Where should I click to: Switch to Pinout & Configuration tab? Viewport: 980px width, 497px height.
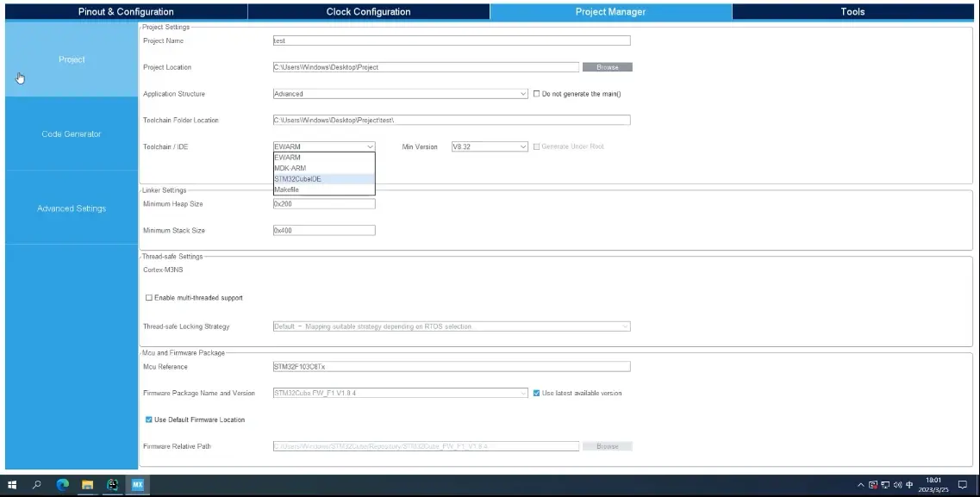click(x=126, y=11)
